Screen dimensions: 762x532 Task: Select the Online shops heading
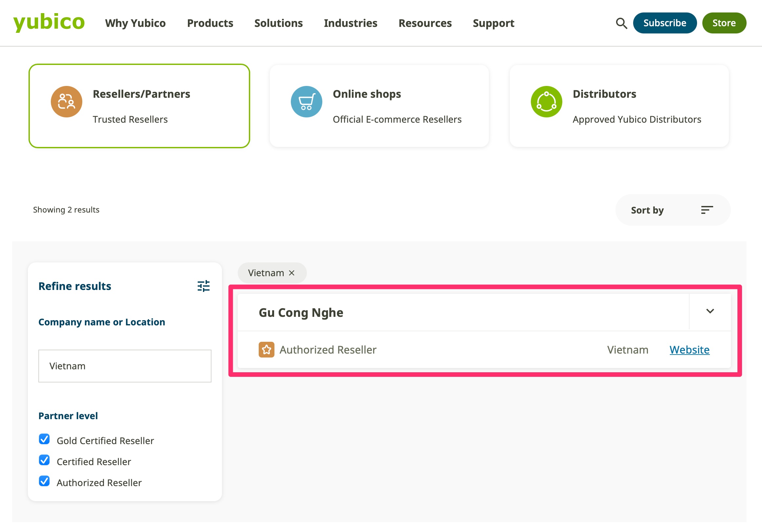[x=367, y=94]
